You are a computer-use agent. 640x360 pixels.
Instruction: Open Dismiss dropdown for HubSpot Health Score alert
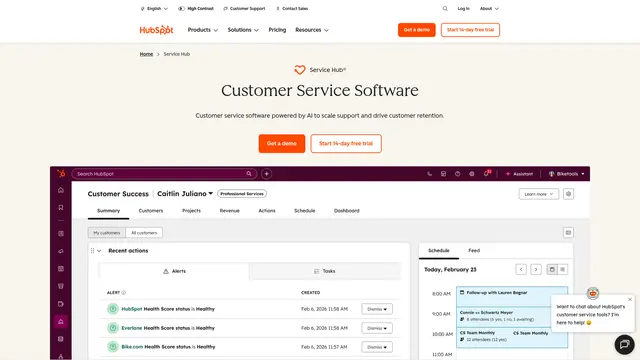pos(377,309)
